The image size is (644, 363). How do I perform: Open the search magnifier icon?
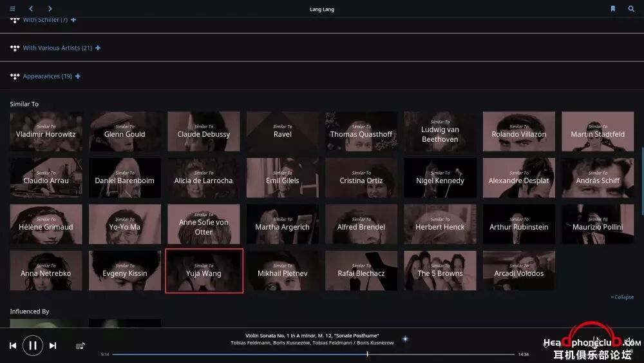click(x=631, y=8)
